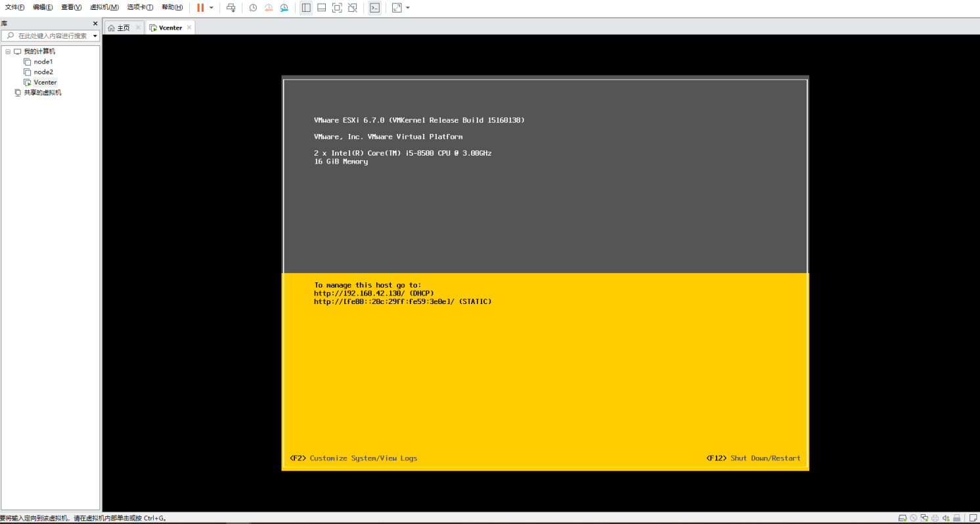Screen dimensions: 980x524
Task: Click the stretch guest display icon
Action: point(397,8)
